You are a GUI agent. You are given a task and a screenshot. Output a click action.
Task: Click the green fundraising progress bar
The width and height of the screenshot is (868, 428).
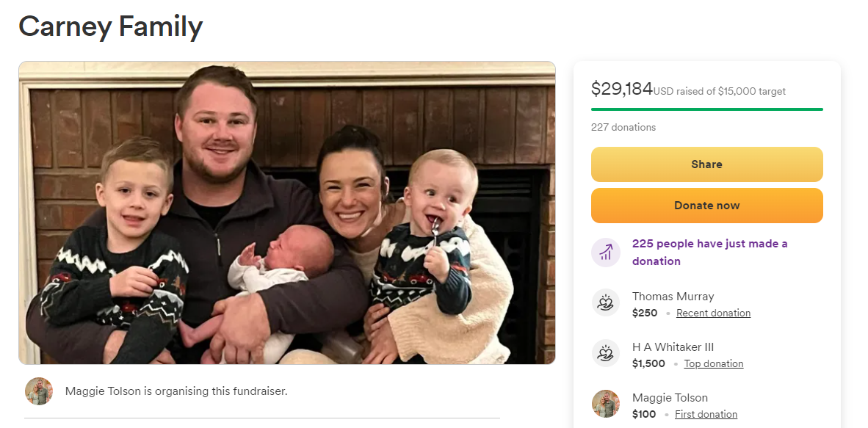tap(706, 109)
